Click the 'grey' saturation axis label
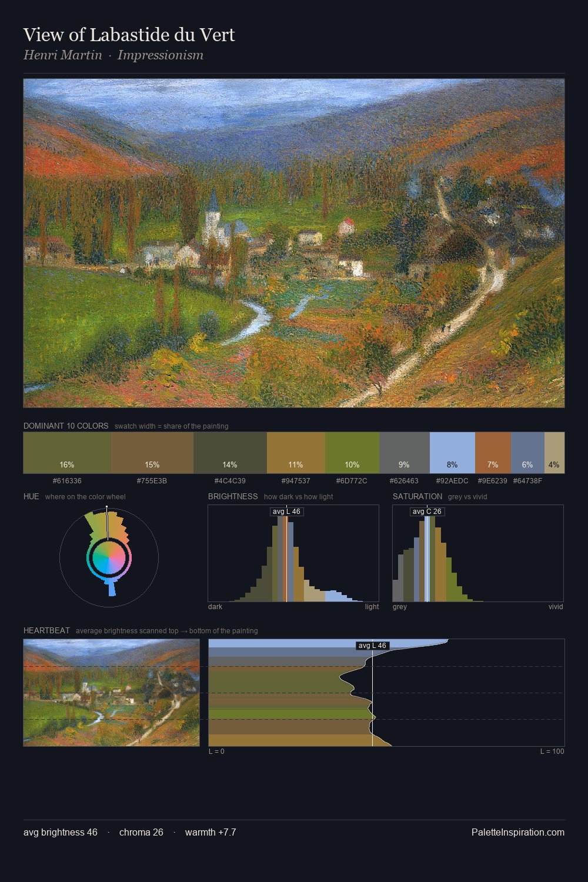 pos(400,607)
